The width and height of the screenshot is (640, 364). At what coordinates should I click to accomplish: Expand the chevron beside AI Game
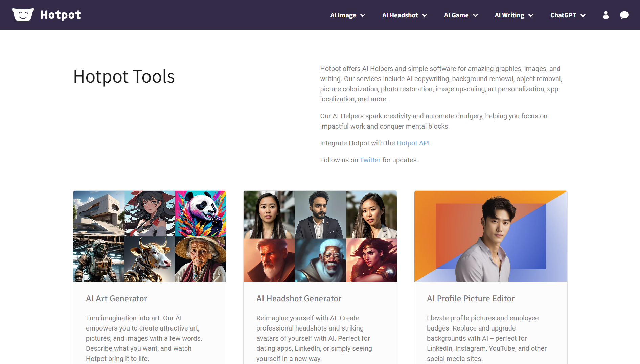(x=475, y=15)
